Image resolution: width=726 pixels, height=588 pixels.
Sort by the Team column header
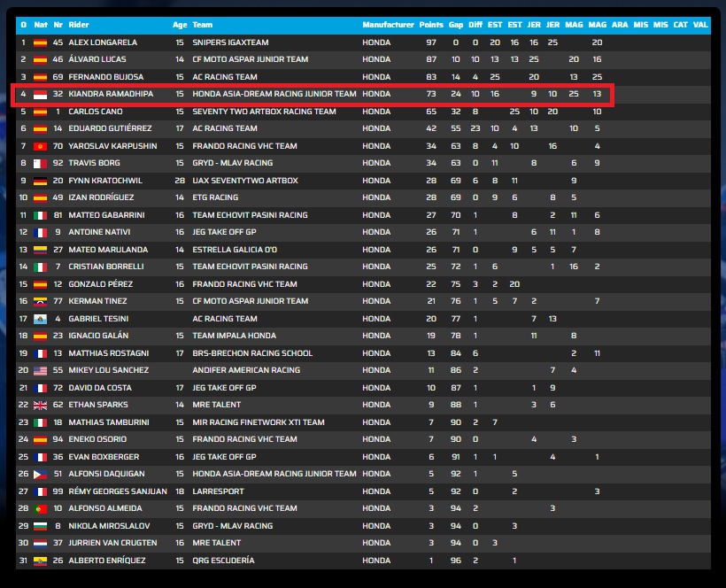[203, 25]
